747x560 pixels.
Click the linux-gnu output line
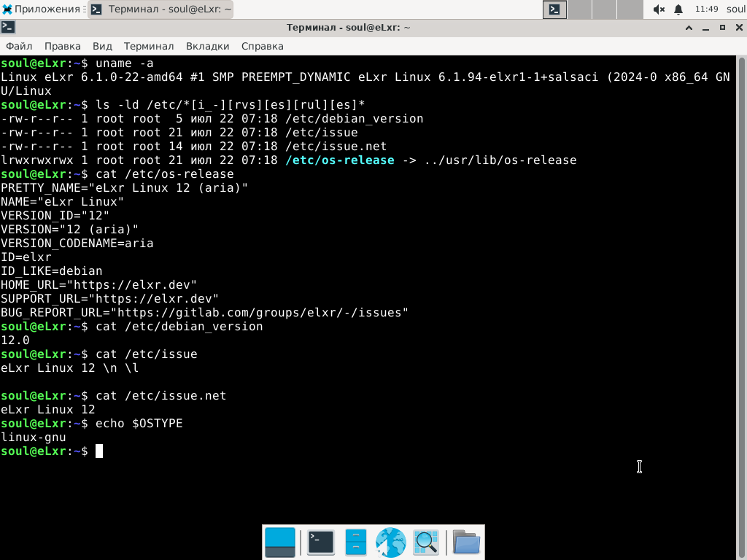point(34,437)
